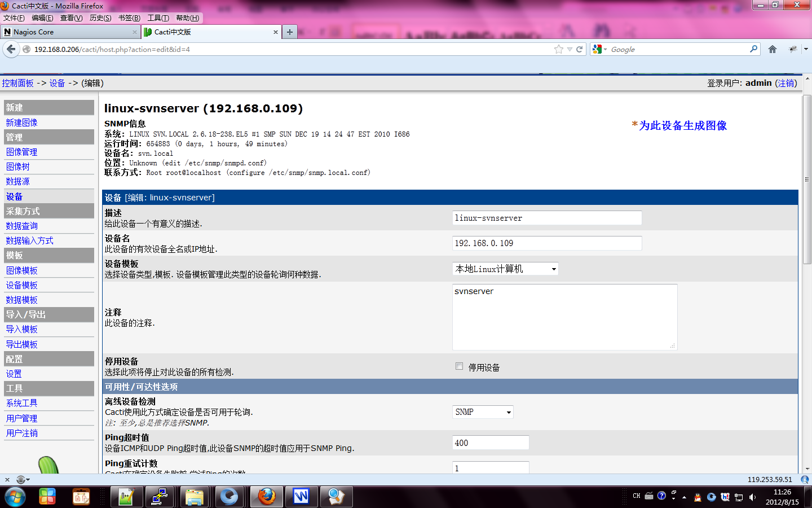The image size is (812, 508).
Task: Bookmark this page with the star icon
Action: (559, 50)
